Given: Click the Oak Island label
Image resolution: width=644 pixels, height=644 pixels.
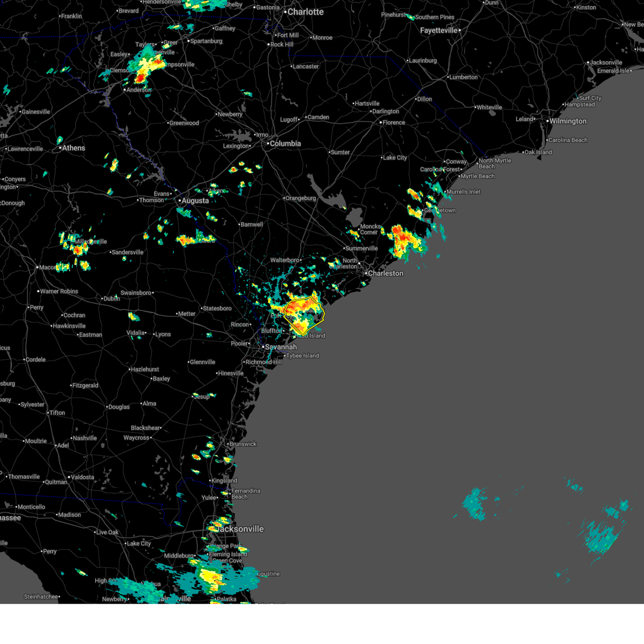Looking at the screenshot, I should point(538,152).
